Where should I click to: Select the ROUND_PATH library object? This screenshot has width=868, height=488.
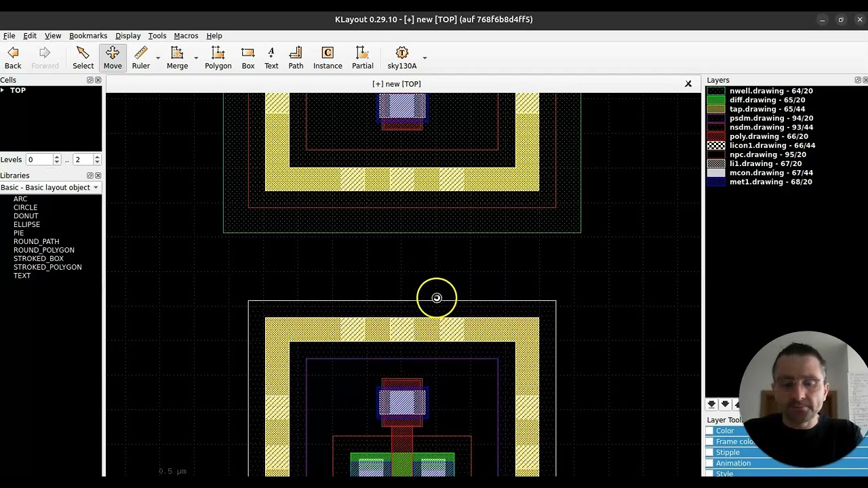tap(36, 241)
